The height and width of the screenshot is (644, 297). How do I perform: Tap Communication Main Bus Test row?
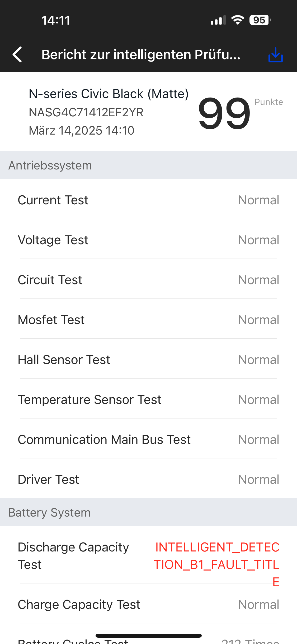148,439
